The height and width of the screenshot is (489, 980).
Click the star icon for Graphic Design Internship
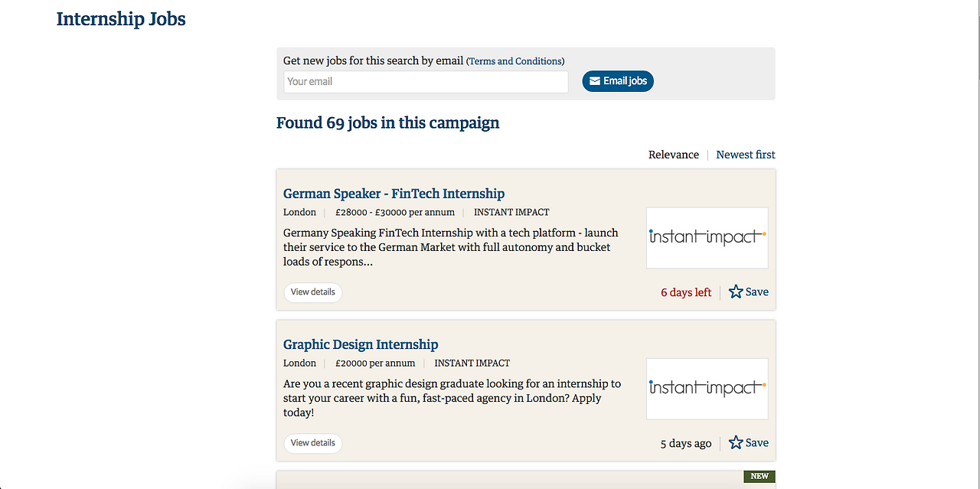pos(736,442)
